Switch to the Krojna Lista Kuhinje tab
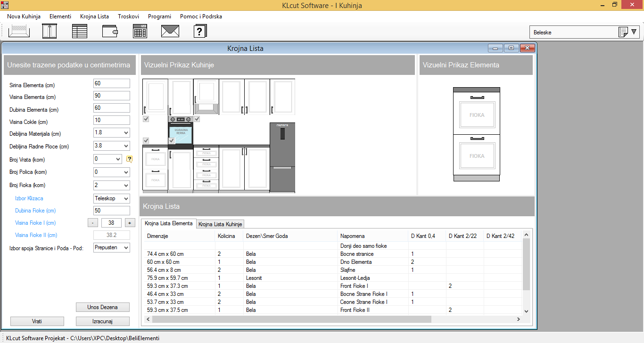Screen dimensions: 644x343 click(x=220, y=224)
